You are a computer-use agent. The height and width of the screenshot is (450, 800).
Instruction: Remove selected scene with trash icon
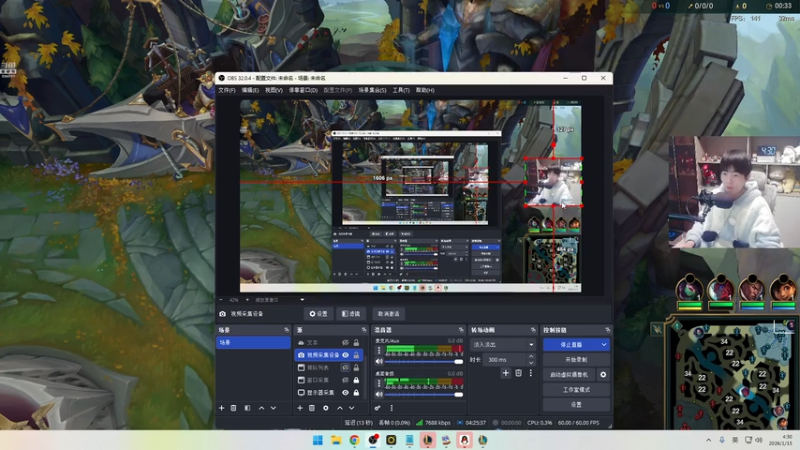coord(234,408)
